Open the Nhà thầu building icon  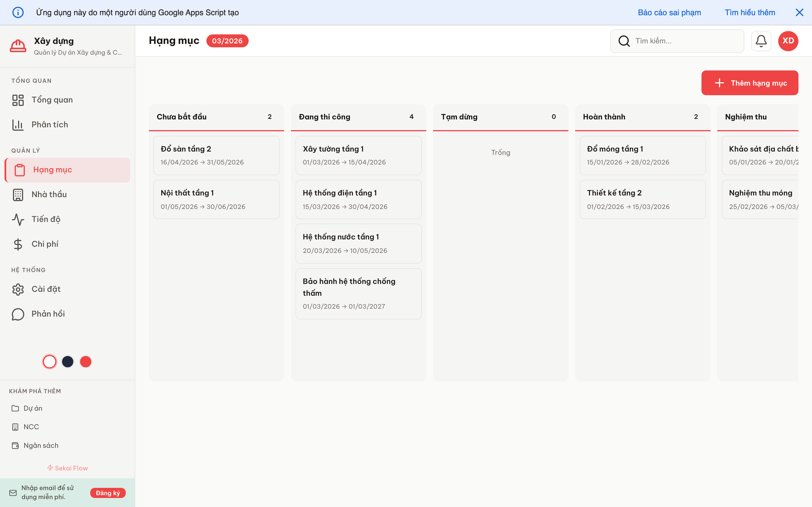click(x=18, y=194)
